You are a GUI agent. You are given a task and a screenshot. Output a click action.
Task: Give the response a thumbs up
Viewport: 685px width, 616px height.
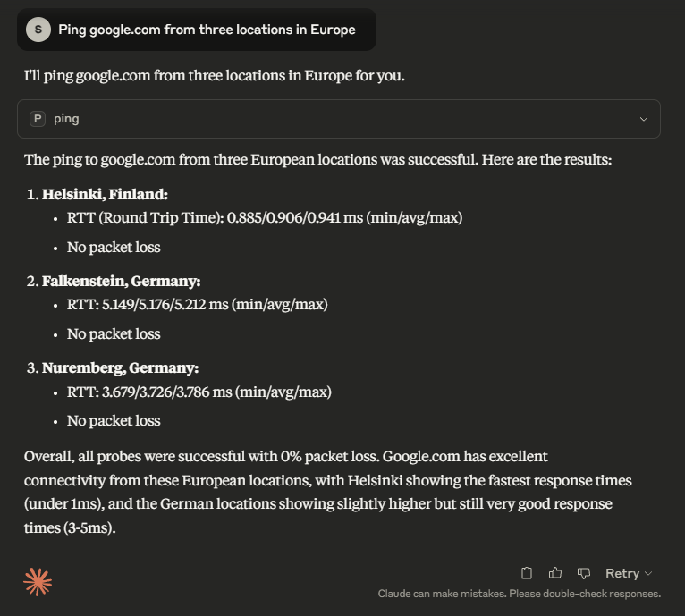554,573
